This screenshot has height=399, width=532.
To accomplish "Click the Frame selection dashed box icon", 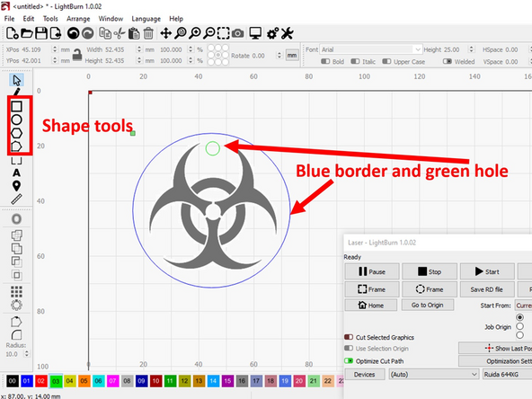I will pyautogui.click(x=223, y=33).
